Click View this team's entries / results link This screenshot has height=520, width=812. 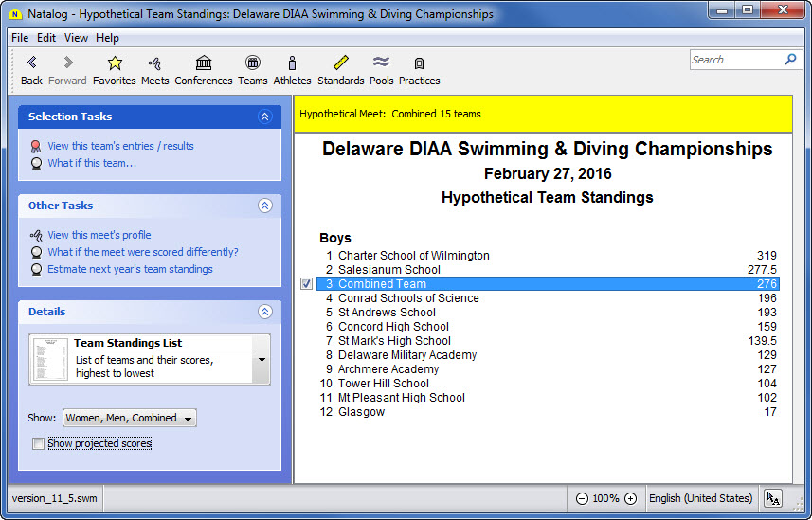click(x=120, y=146)
